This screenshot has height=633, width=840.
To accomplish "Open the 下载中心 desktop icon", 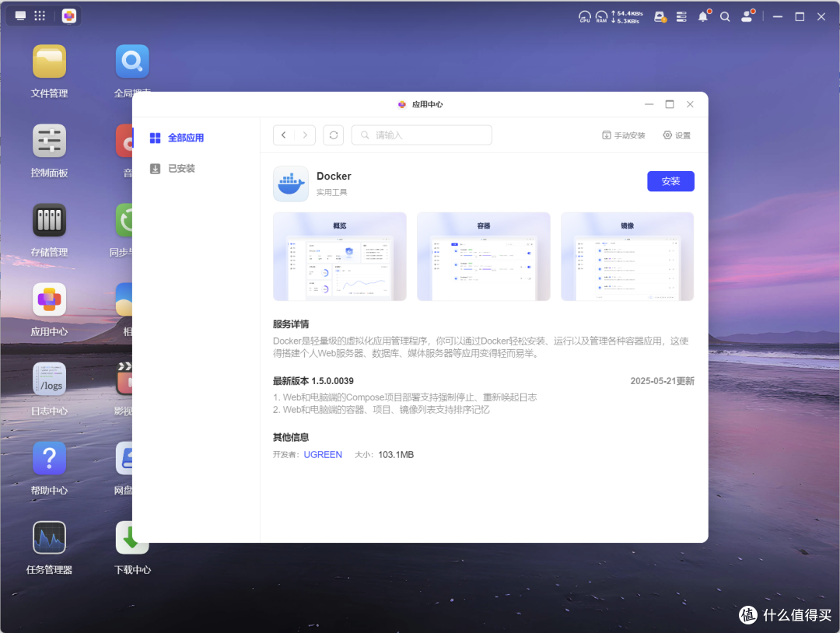I will tap(132, 537).
